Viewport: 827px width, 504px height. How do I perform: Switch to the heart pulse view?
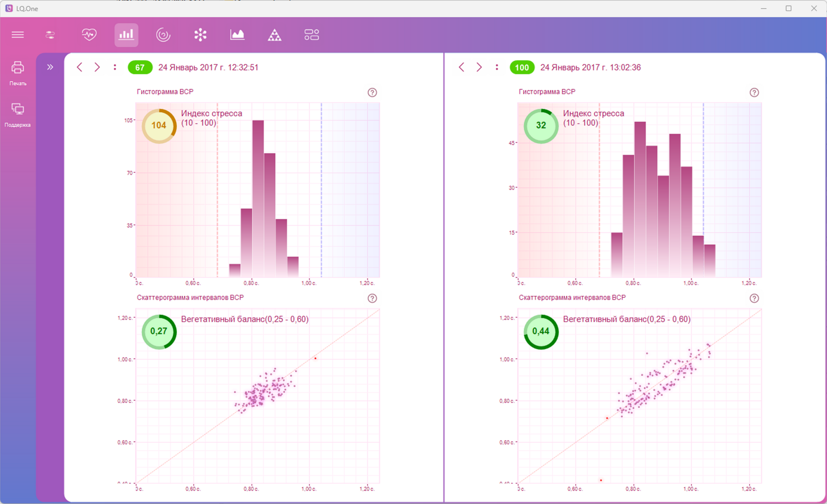click(89, 34)
